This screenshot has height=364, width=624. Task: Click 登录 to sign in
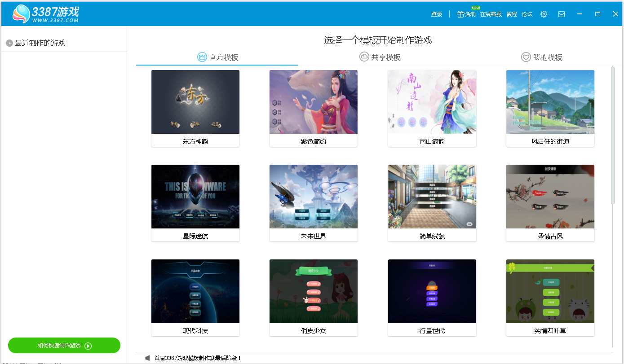[x=437, y=14]
